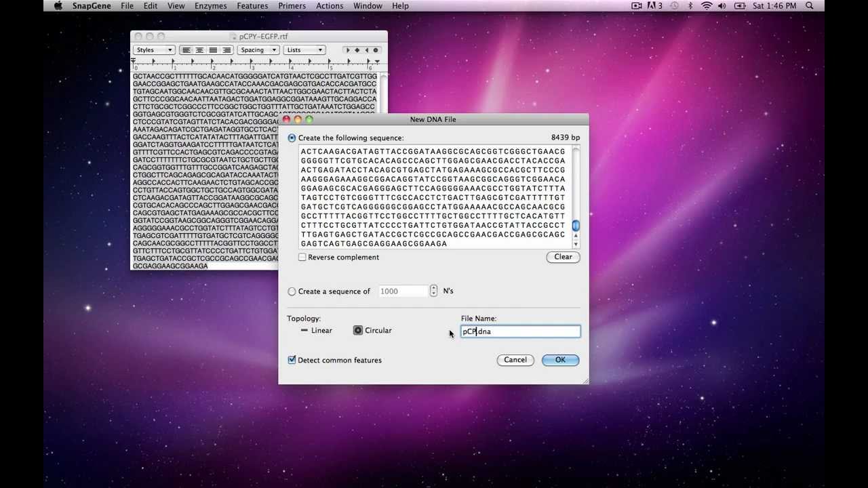Click the File Name input field
This screenshot has height=488, width=868.
tap(520, 331)
